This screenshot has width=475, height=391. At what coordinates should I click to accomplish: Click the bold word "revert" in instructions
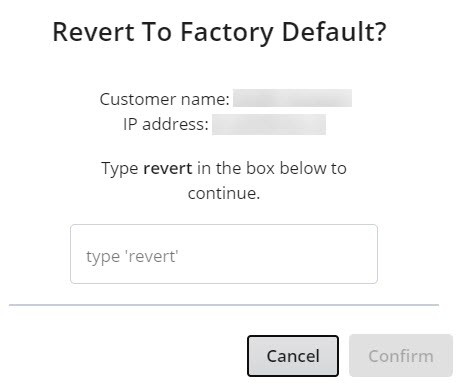click(x=167, y=168)
